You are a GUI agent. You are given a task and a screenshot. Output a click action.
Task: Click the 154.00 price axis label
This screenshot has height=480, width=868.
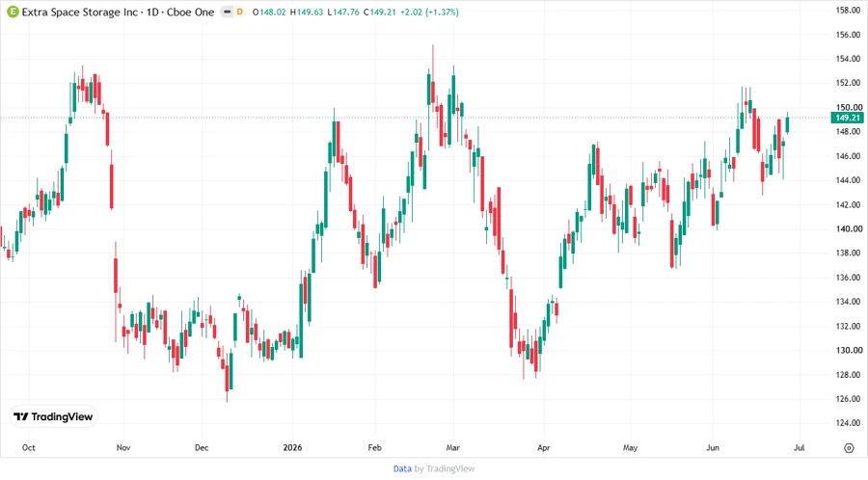[848, 59]
